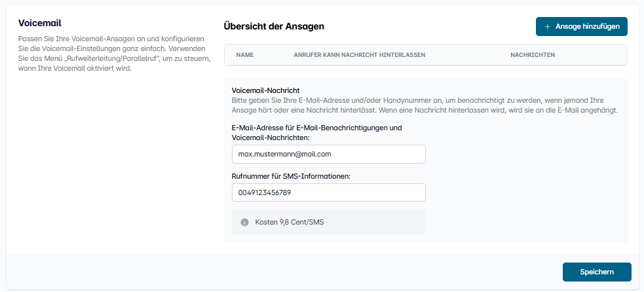Click ANRUFER KANN NACHRICHT HINTERLASSEN column header
Image resolution: width=644 pixels, height=292 pixels.
click(x=360, y=55)
